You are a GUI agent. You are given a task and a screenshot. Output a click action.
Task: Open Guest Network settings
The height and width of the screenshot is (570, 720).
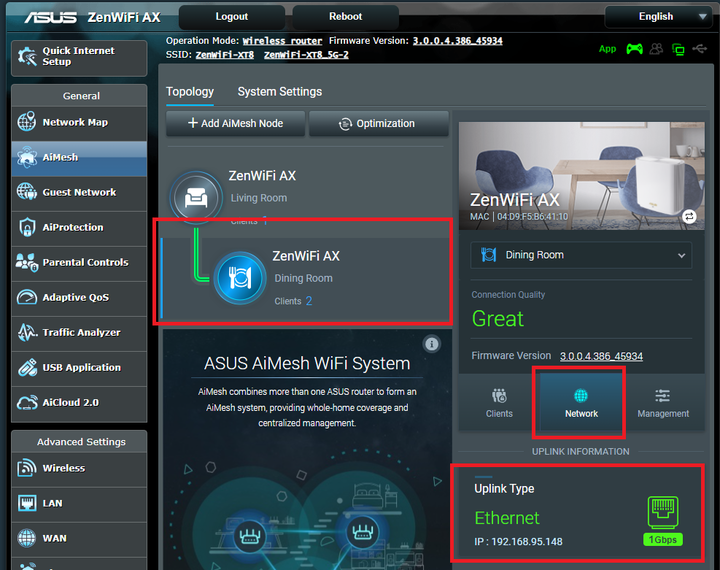(x=79, y=192)
